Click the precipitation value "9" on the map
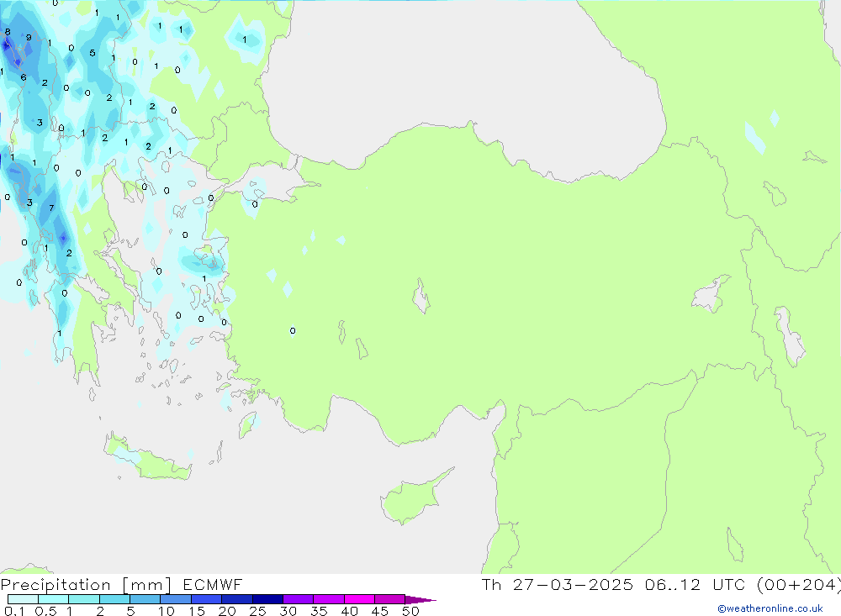This screenshot has height=616, width=841. click(x=29, y=37)
